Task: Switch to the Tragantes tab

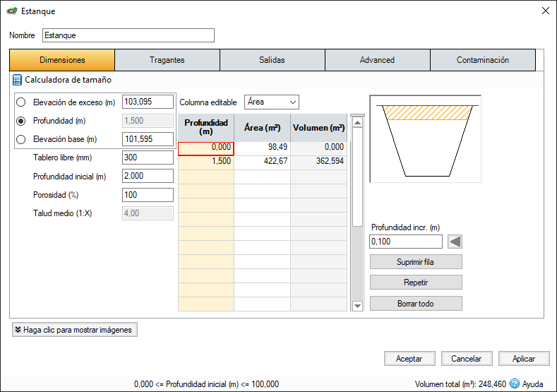Action: 167,60
